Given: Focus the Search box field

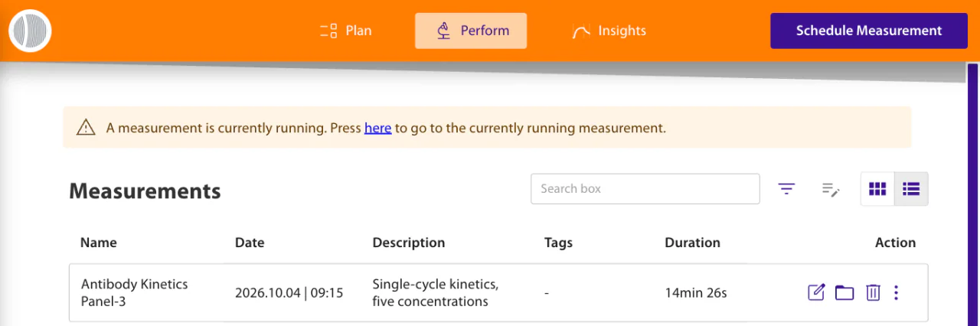Looking at the screenshot, I should (x=645, y=189).
